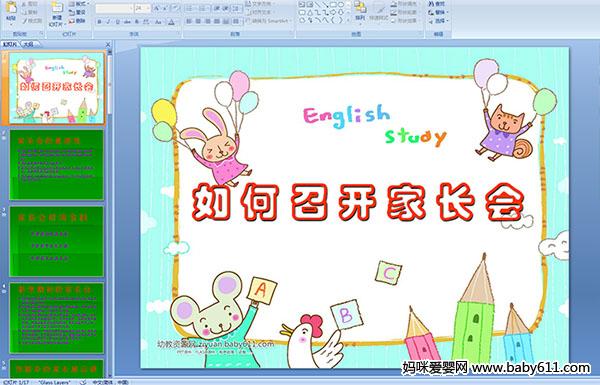This screenshot has height=385, width=600.
Task: Click the Align Text vertical option
Action: click(259, 12)
